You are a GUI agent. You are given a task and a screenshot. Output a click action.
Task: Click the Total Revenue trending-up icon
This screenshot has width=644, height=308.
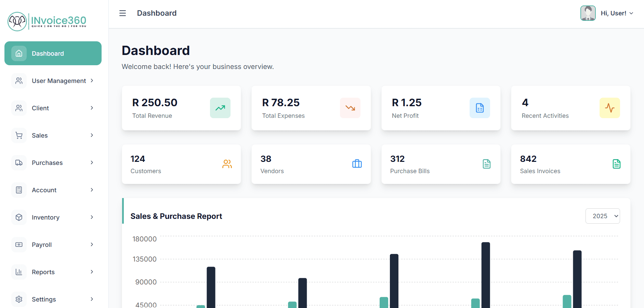(x=220, y=108)
